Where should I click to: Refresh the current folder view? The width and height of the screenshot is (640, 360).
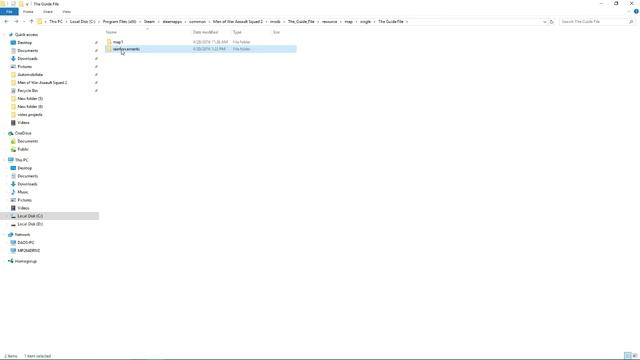[552, 22]
